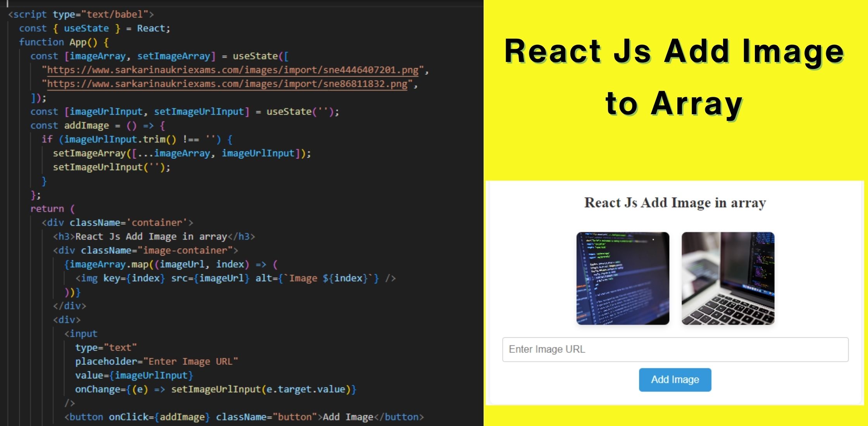
Task: Click the setImageArray spread call line
Action: coord(182,153)
